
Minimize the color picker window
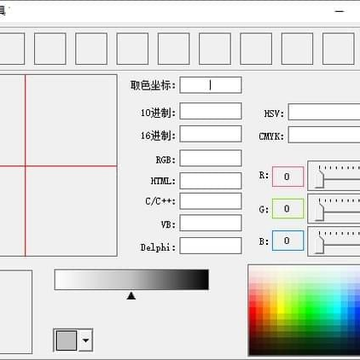(339, 11)
